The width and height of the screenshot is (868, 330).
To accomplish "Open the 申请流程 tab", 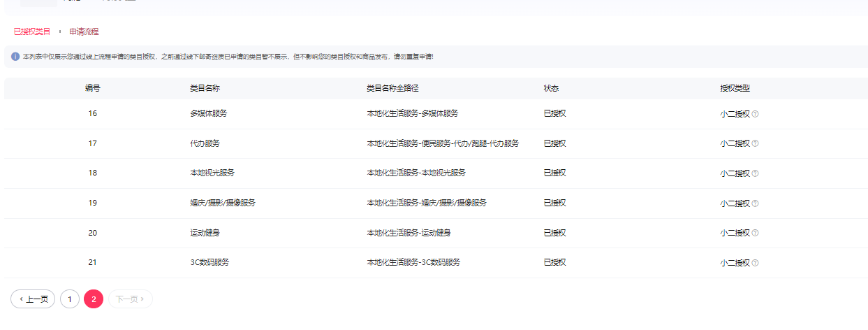I will [x=84, y=31].
